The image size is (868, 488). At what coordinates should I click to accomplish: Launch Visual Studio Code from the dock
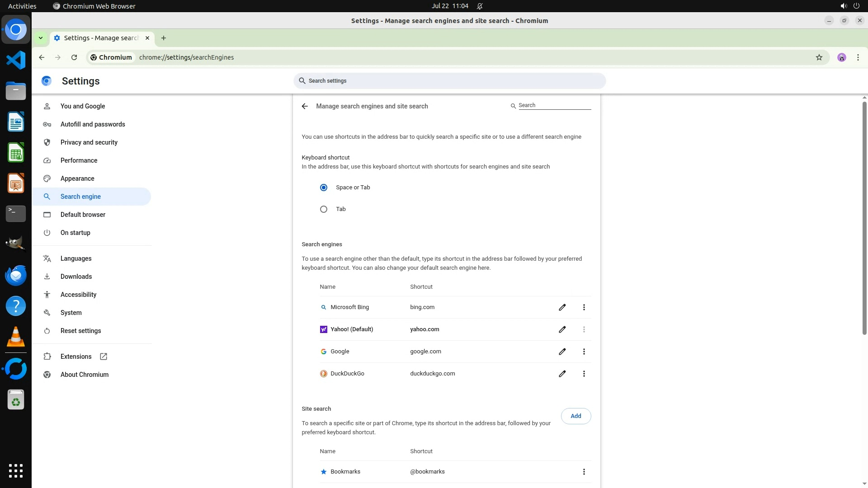[x=16, y=61]
